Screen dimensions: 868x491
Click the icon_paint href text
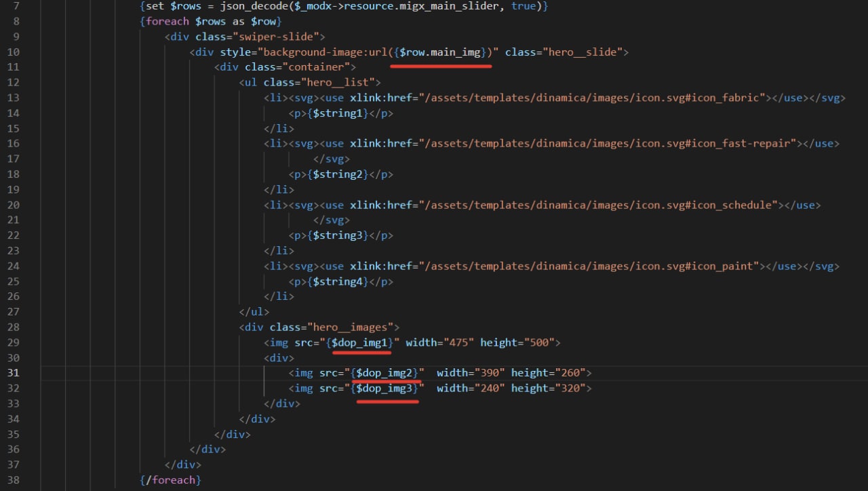click(589, 267)
